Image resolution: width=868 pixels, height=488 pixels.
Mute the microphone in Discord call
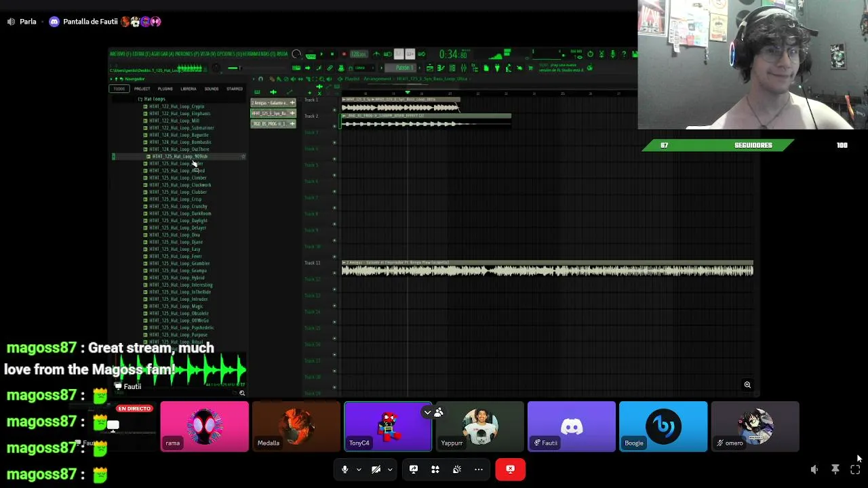tap(344, 469)
